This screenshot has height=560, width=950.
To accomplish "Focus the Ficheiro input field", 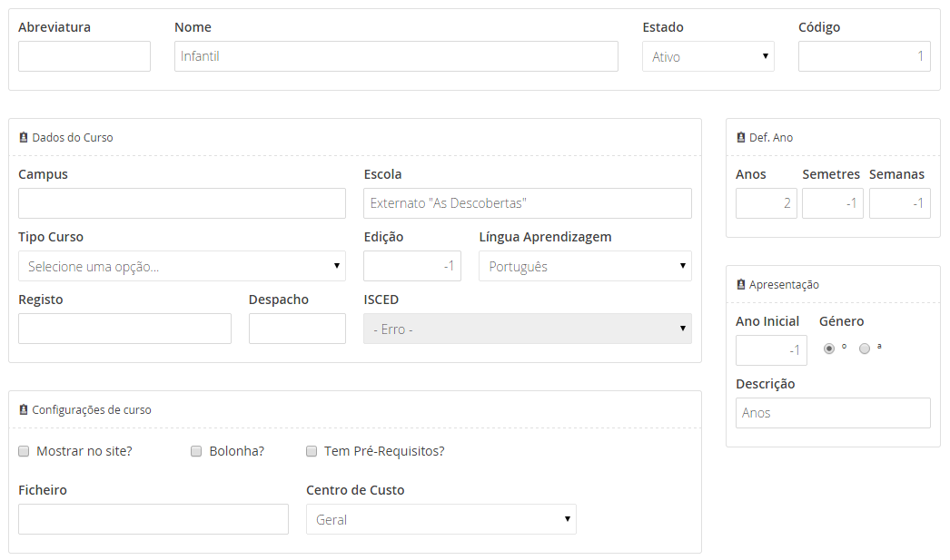I will tap(153, 519).
